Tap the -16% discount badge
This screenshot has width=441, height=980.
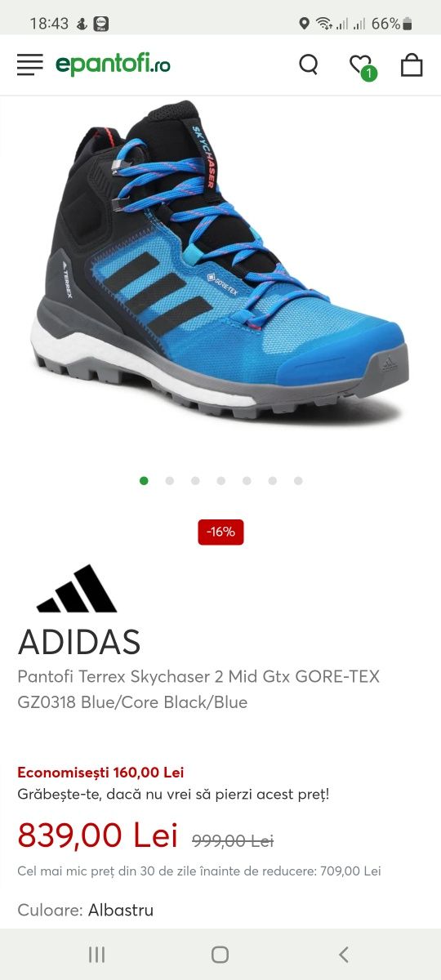(220, 532)
